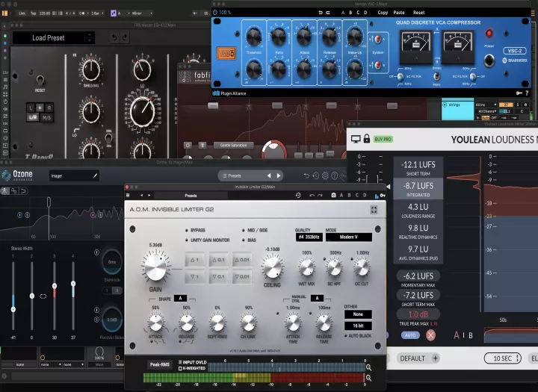Toggle the VSC-2 power icon next to 100%
Viewport: 538px width, 392px height.
tap(215, 13)
